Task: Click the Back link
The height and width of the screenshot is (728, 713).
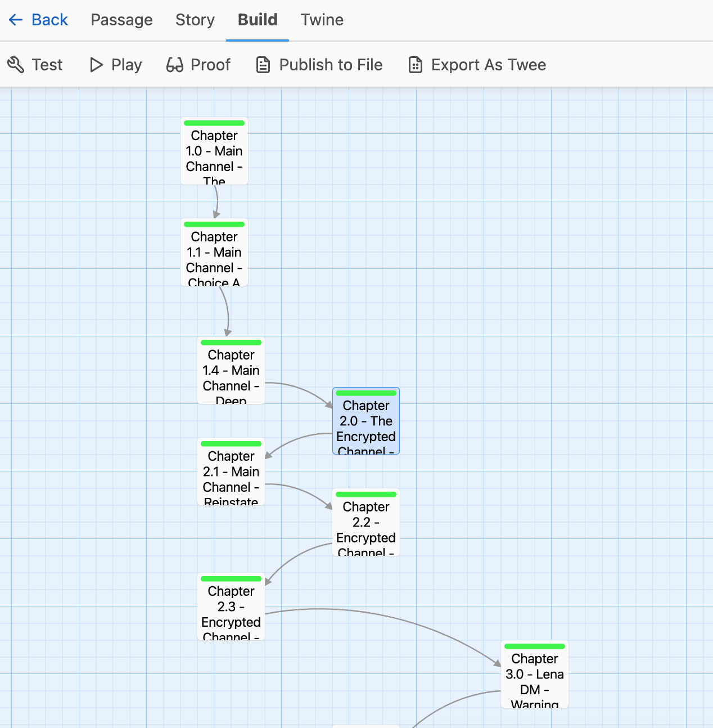Action: 49,20
